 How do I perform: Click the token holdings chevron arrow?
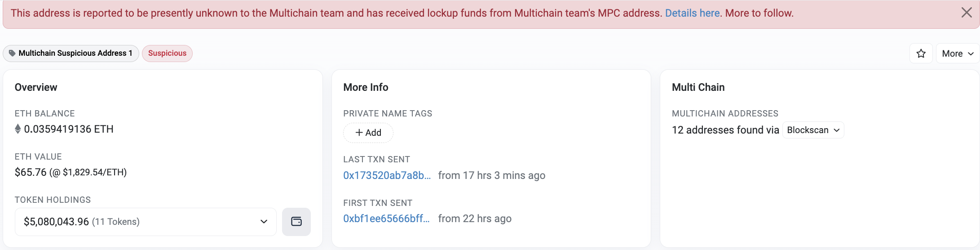click(264, 222)
